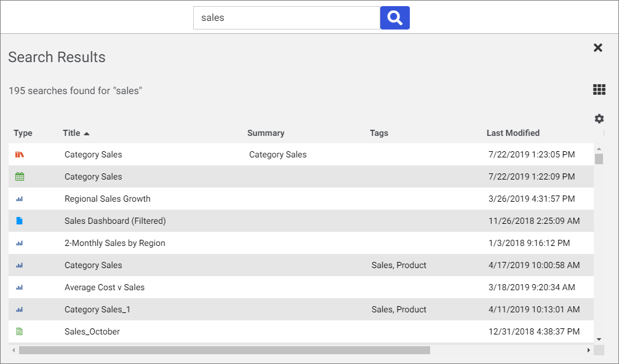Click the green calendar view icon

point(20,177)
